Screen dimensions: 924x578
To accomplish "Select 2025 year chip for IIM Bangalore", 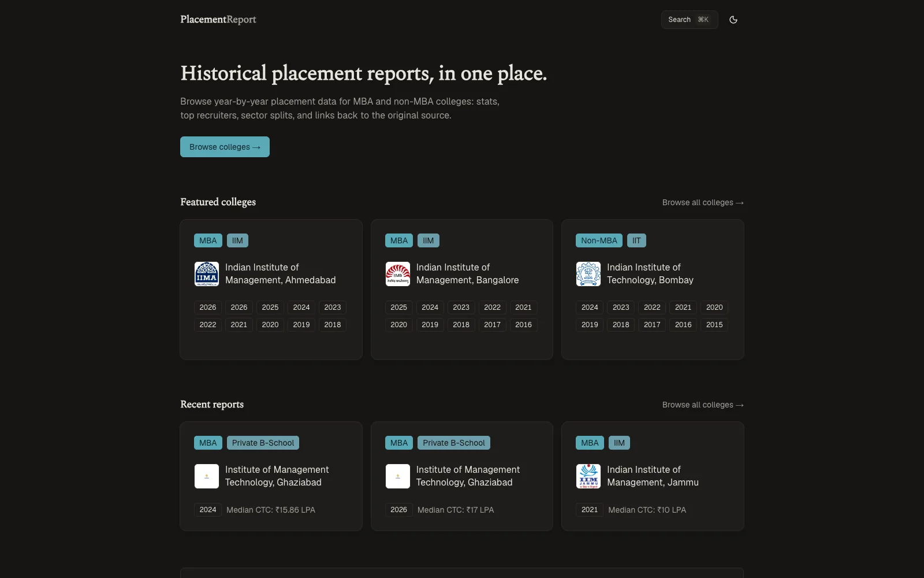I will (399, 307).
